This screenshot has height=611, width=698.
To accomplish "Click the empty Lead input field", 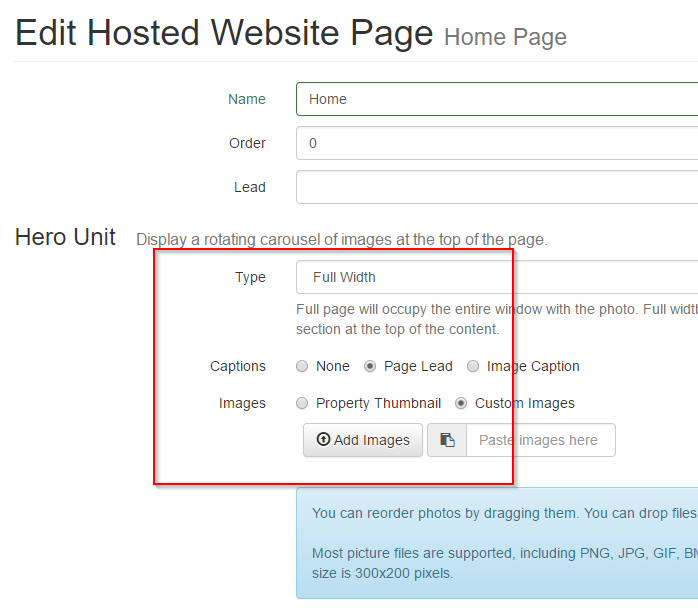I will pos(497,187).
